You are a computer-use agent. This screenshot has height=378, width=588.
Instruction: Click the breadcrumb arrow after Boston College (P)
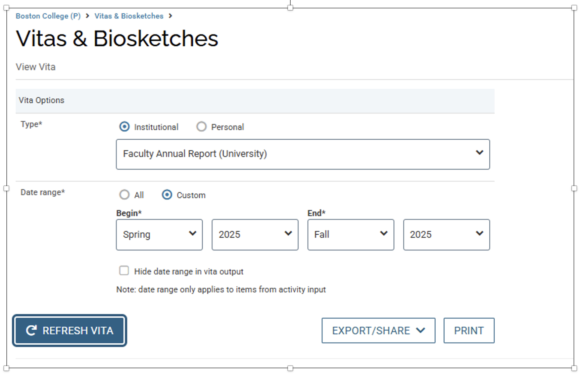[87, 16]
